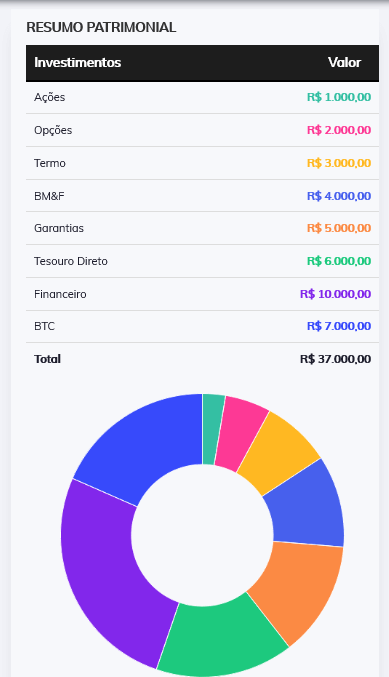Click the Ações row label

coord(50,97)
